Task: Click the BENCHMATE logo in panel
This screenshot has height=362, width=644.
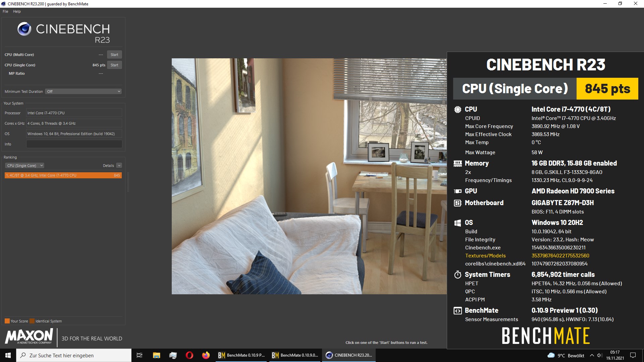Action: pos(545,336)
